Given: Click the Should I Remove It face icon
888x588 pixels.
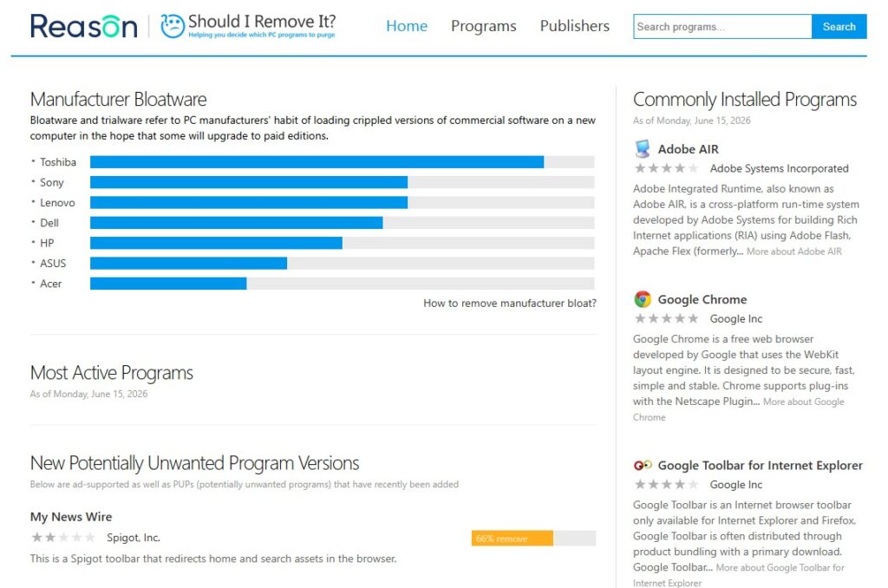Looking at the screenshot, I should [173, 26].
